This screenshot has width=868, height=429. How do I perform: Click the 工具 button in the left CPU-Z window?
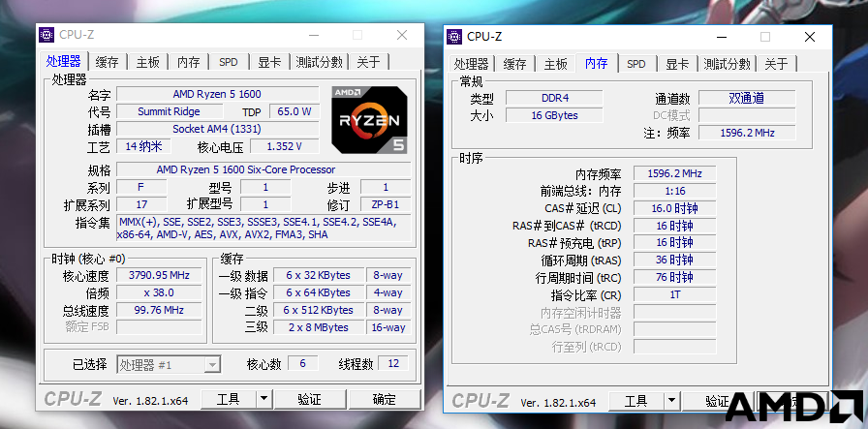(228, 399)
